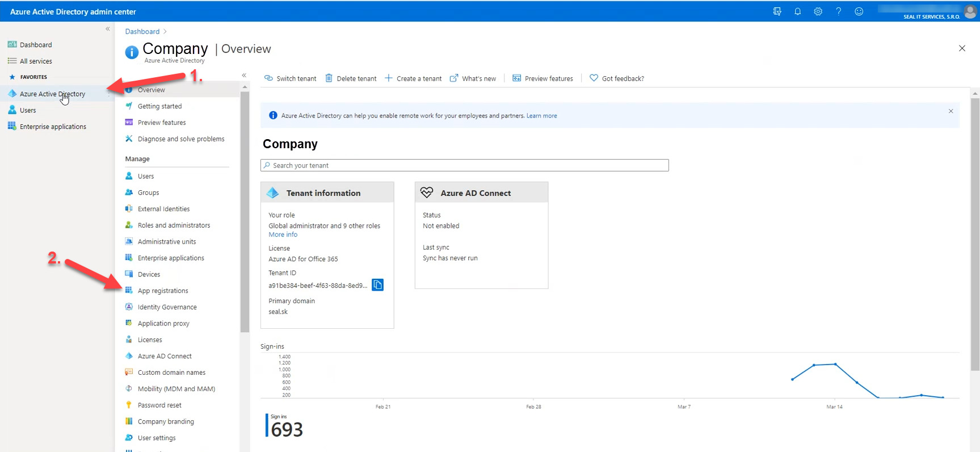Image resolution: width=980 pixels, height=452 pixels.
Task: Click the Search your tenant field
Action: (465, 165)
